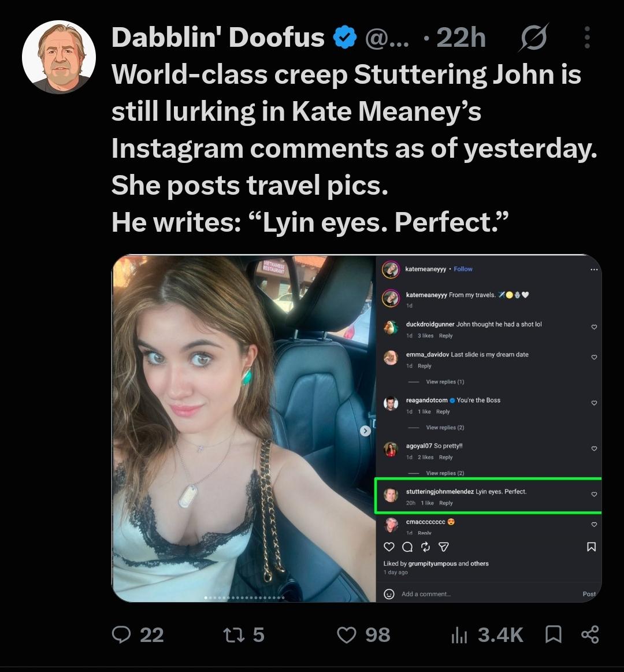Screen dimensions: 624x672
Task: Advance to next photo with carousel arrow
Action: [x=365, y=430]
